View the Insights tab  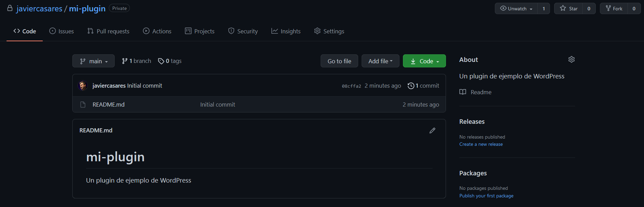[286, 31]
